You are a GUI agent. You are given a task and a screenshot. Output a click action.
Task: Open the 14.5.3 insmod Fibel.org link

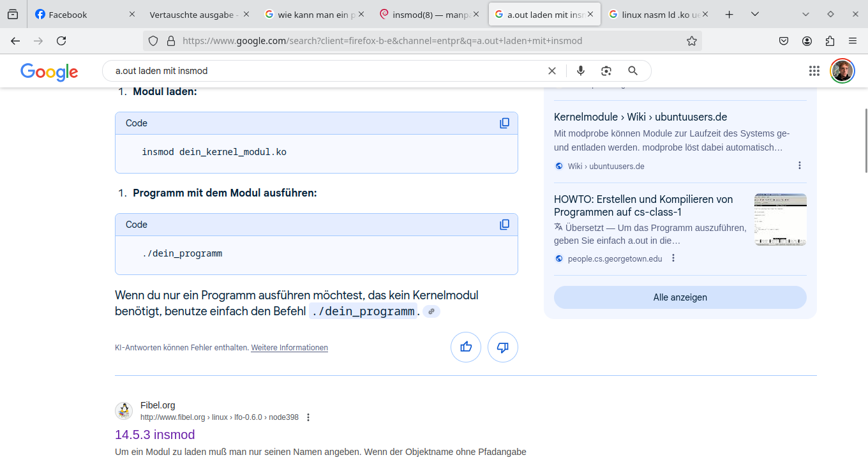(154, 435)
